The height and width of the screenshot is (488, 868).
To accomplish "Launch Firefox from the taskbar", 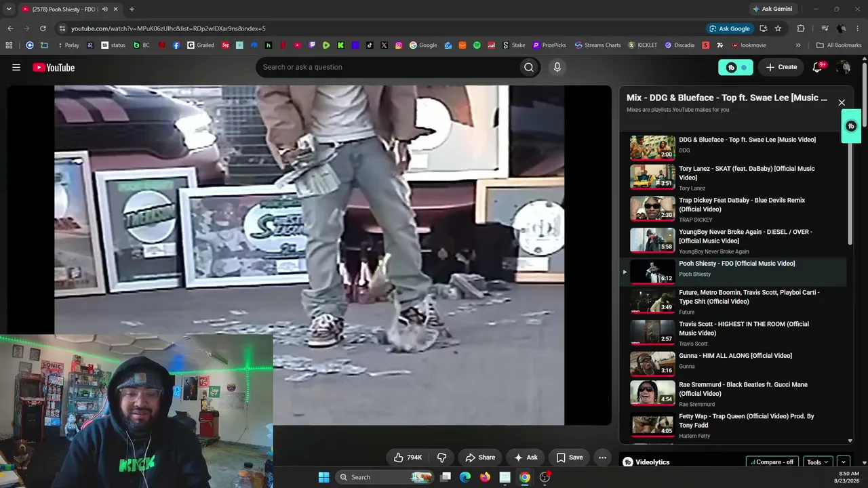I will pos(485,477).
